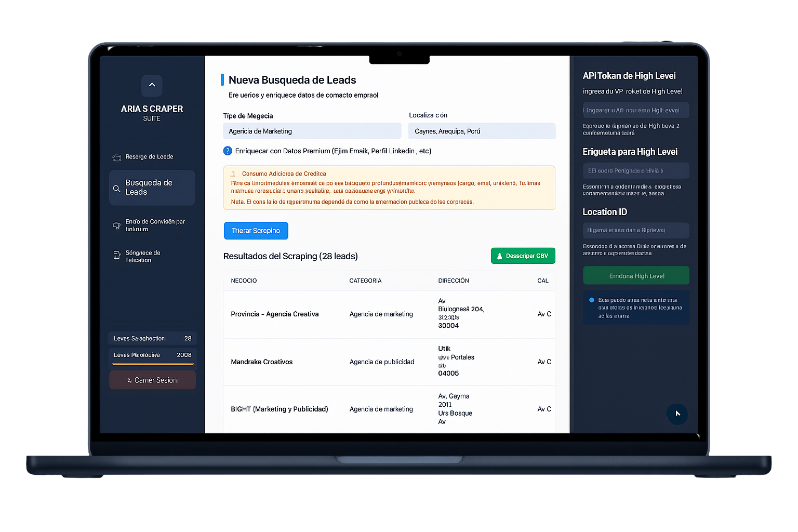Toggle the "Enriquecar con Datos Premium" option
This screenshot has width=798, height=532.
click(228, 151)
